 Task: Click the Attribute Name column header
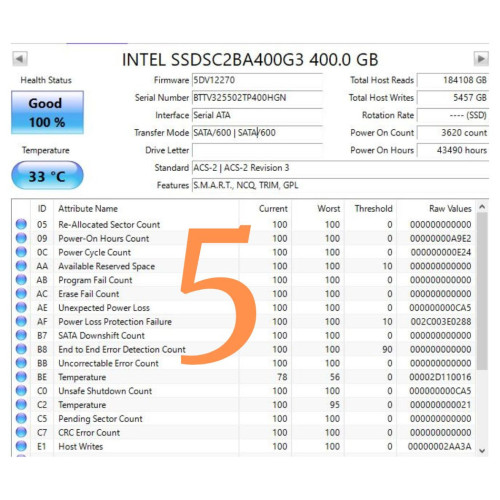coord(146,209)
